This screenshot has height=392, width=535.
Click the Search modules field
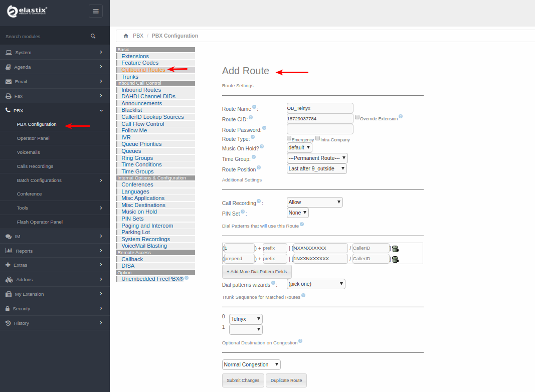point(44,37)
